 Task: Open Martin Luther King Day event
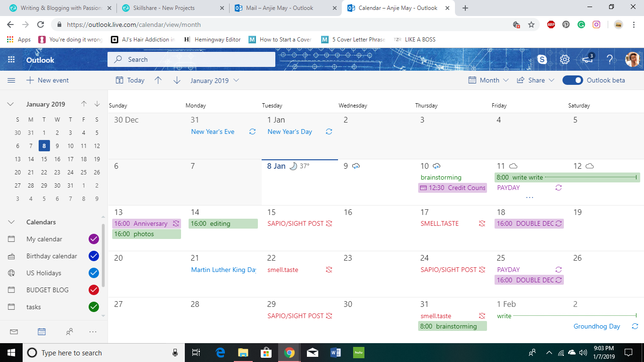click(x=223, y=270)
